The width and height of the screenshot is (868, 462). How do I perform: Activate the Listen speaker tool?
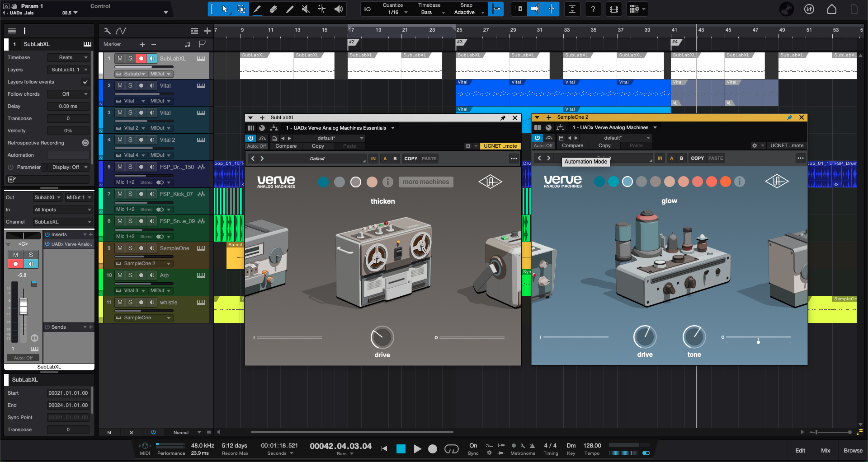tap(338, 9)
